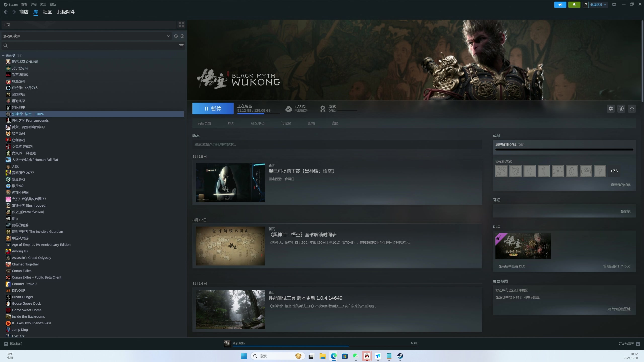The width and height of the screenshot is (644, 362).
Task: Click achievement progress bar 0/81
Action: coord(564,150)
